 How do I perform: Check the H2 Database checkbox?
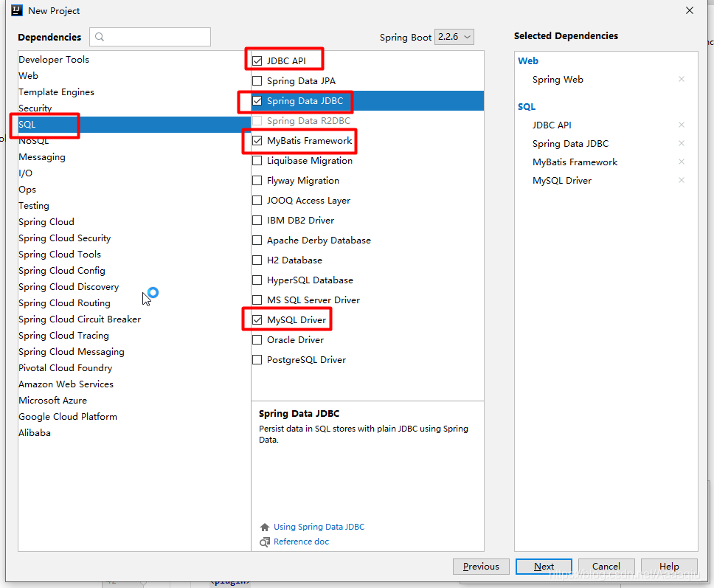[x=257, y=260]
